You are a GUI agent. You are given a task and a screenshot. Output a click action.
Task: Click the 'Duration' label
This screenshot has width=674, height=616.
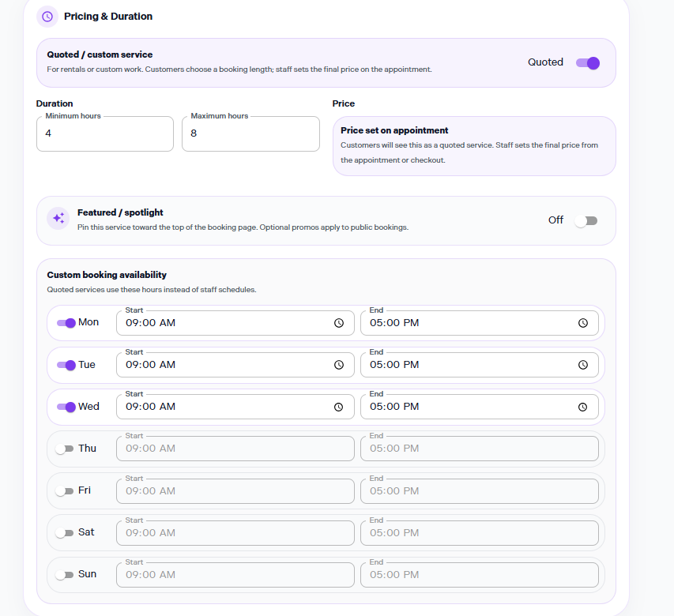55,103
